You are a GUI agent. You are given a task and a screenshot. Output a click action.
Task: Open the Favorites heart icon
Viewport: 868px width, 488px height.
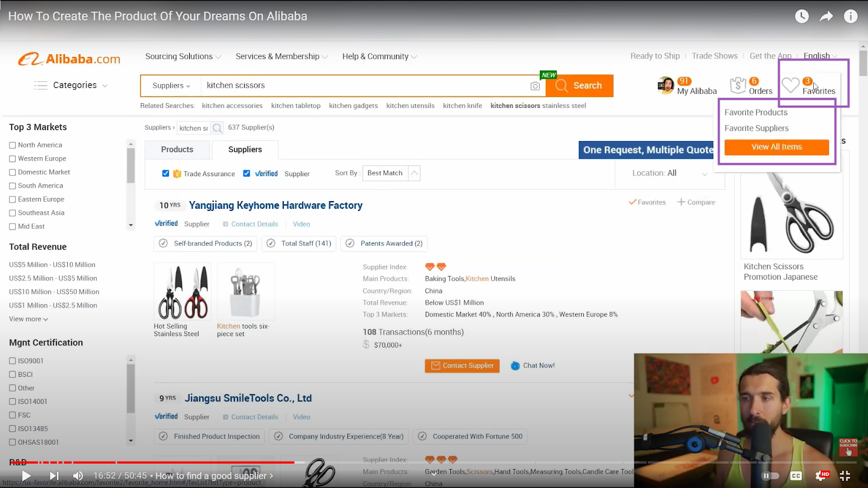pyautogui.click(x=790, y=85)
